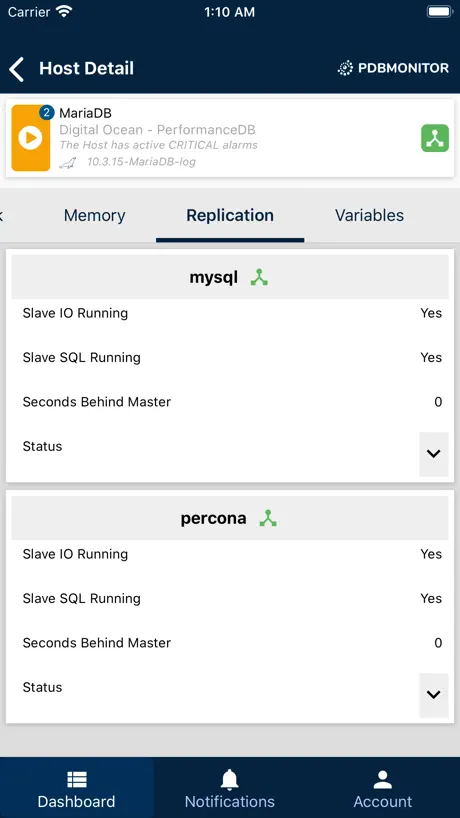Tap the mysql Seconds Behind Master row
This screenshot has width=460, height=818.
(x=230, y=402)
